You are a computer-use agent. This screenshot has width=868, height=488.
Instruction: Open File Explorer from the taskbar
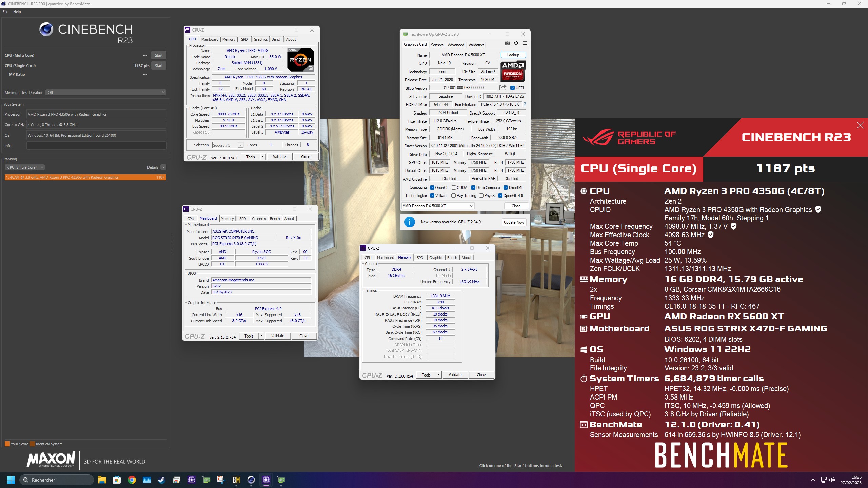(x=102, y=480)
